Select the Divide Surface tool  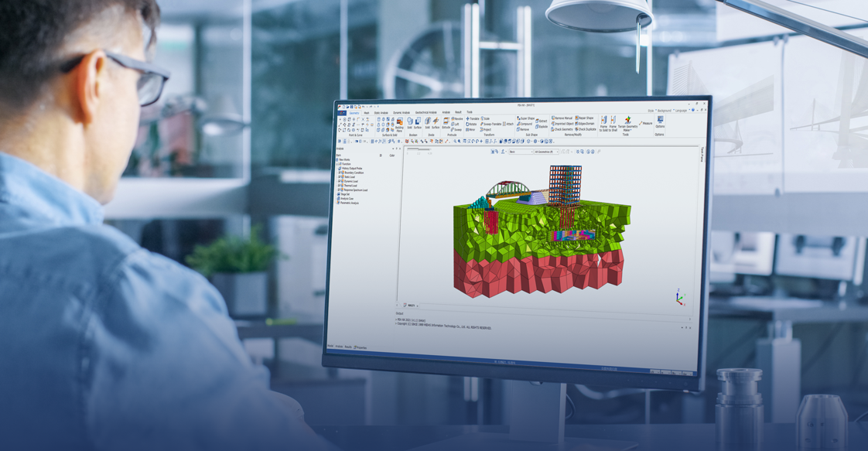(436, 123)
